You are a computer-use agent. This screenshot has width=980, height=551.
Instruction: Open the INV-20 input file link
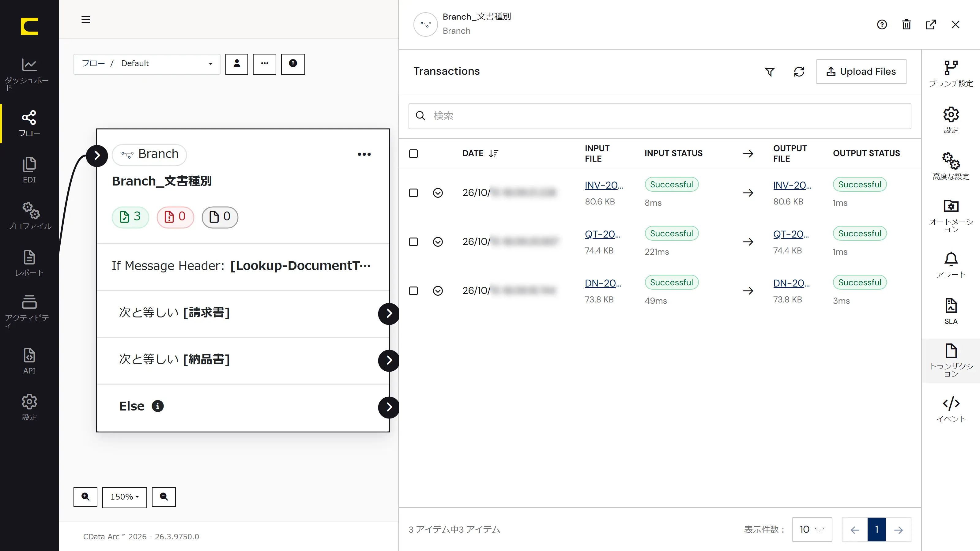click(x=604, y=185)
